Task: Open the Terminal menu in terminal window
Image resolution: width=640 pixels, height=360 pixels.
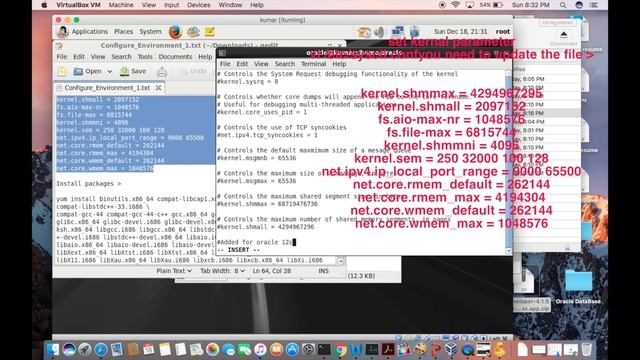Action: coord(313,64)
